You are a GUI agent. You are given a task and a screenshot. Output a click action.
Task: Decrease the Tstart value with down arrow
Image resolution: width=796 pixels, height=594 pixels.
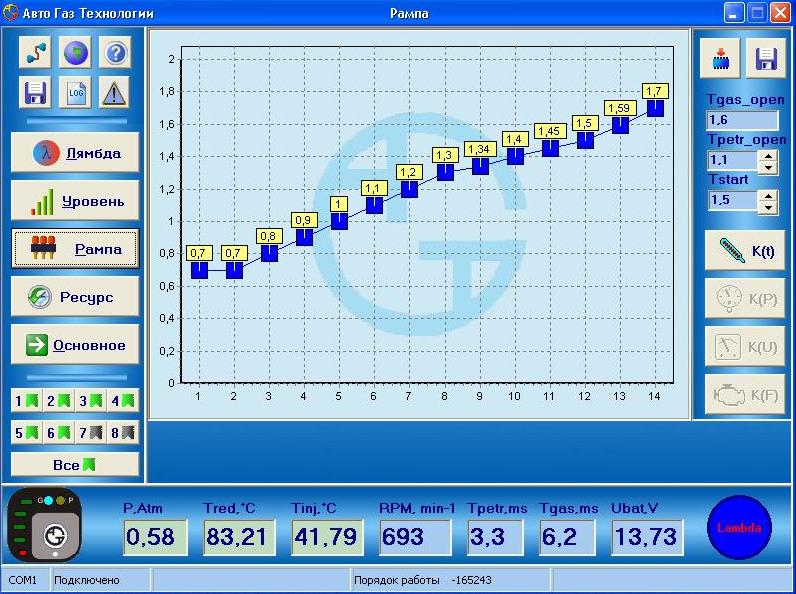pos(767,208)
